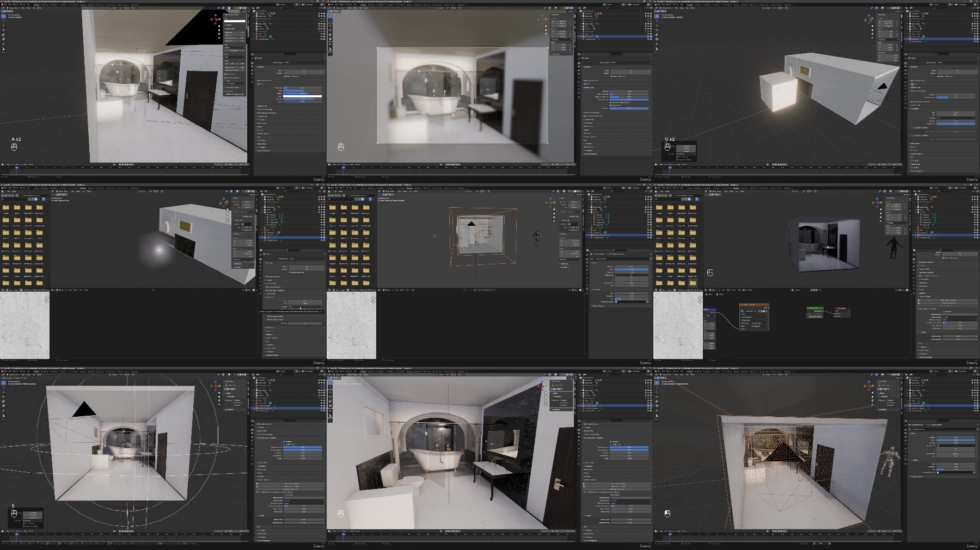Select the Material Output node in the node editor frame
Viewport: 980px width, 550px height.
coord(842,312)
